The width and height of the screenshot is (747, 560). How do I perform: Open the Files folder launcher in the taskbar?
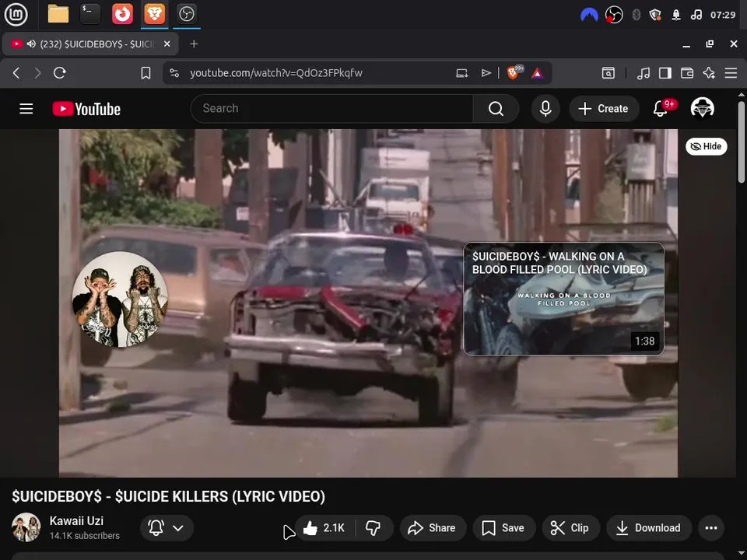58,14
